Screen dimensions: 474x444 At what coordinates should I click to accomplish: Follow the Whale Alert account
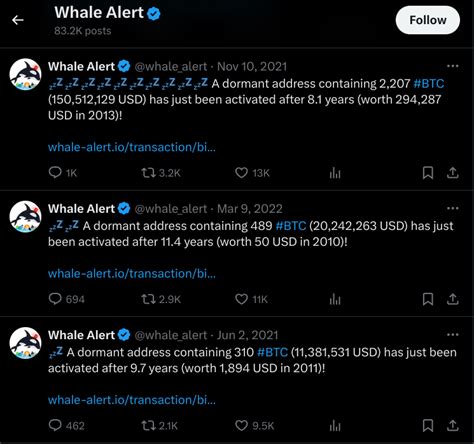coord(428,20)
